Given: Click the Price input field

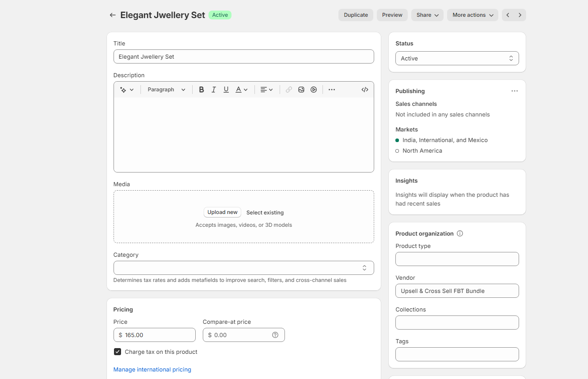Looking at the screenshot, I should coord(155,335).
